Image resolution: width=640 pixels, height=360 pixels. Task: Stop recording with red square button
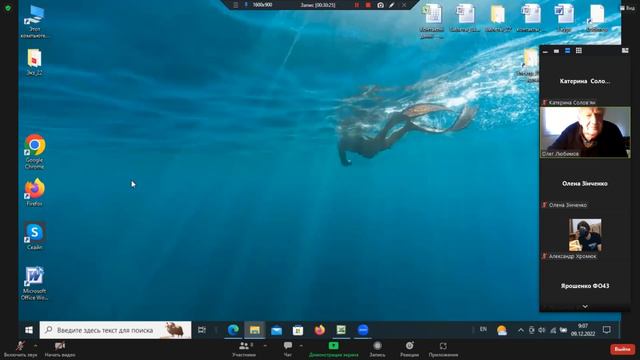coord(368,5)
